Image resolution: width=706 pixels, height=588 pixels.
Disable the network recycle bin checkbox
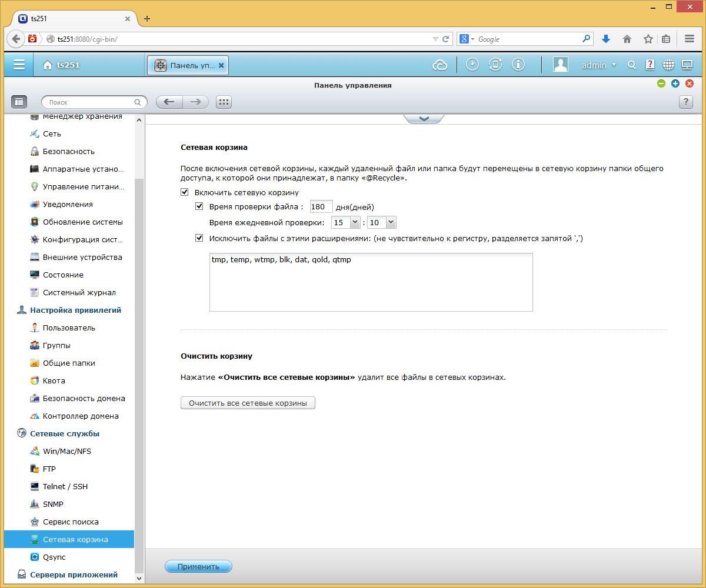[184, 192]
